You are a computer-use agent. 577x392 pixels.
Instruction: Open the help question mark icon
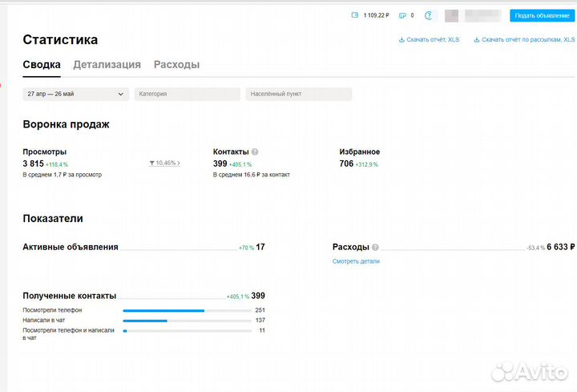click(428, 15)
